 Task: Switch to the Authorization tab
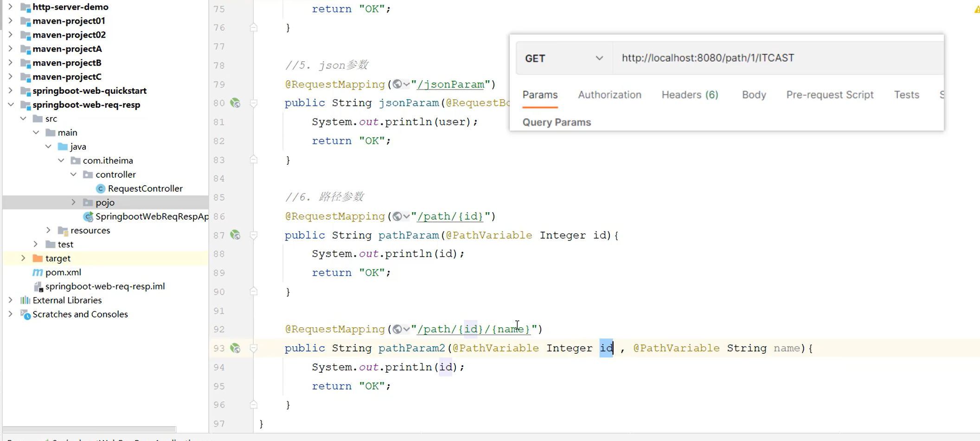(609, 95)
